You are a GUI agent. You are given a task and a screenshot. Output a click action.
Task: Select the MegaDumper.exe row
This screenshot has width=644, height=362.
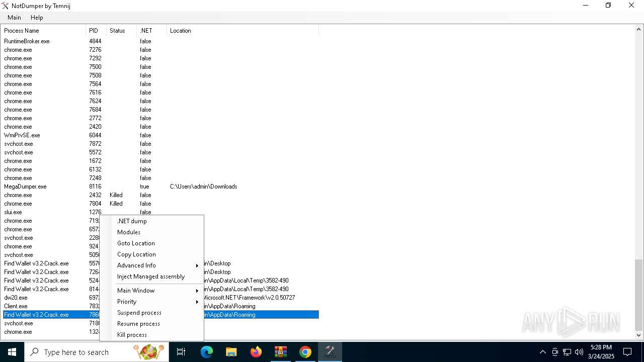pos(160,187)
